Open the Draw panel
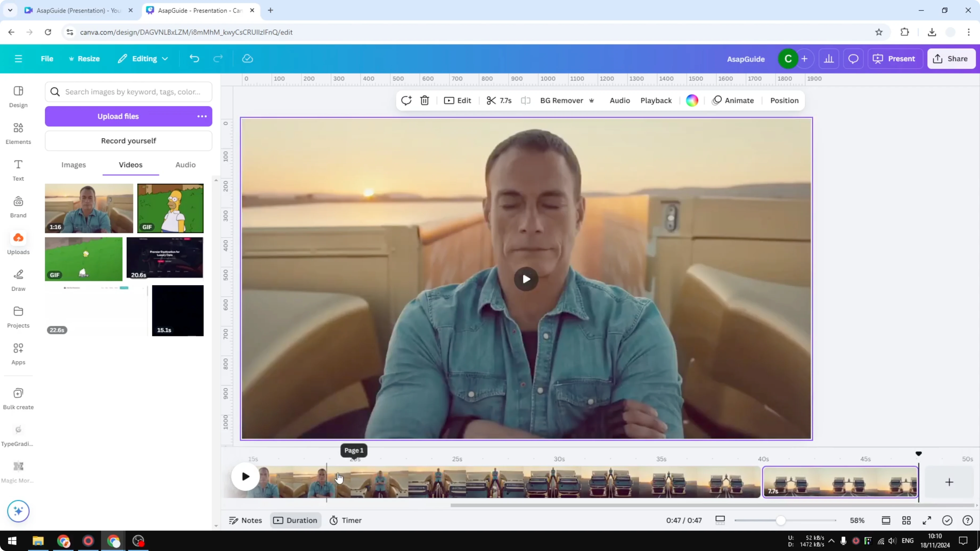 click(x=18, y=280)
